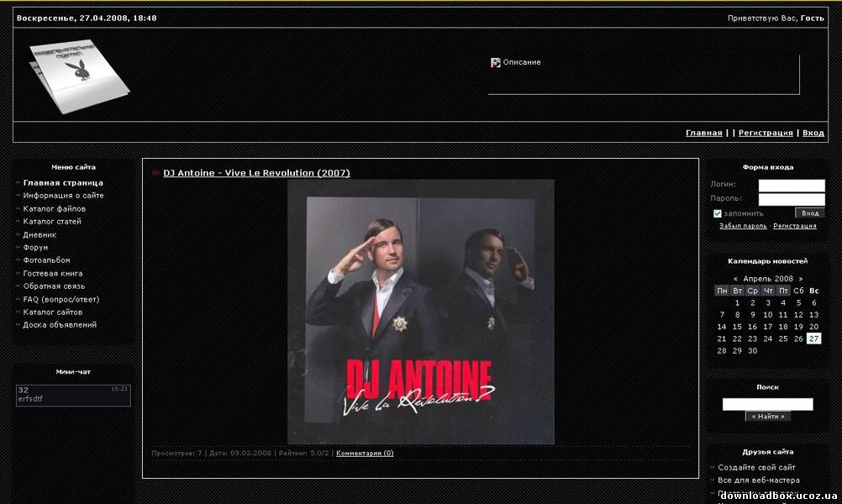Click Вход link in top navigation bar
842x504 pixels.
813,133
